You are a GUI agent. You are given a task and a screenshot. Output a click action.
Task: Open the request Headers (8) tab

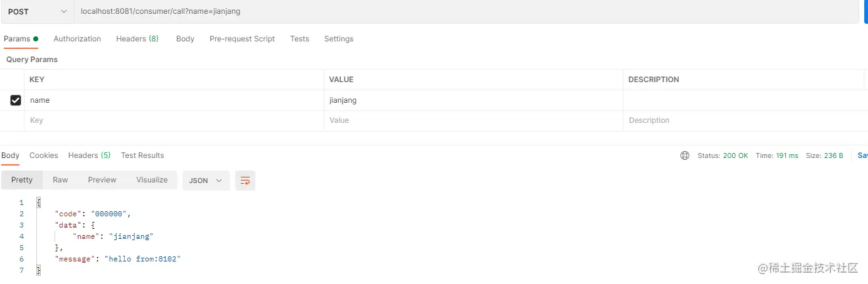point(137,39)
